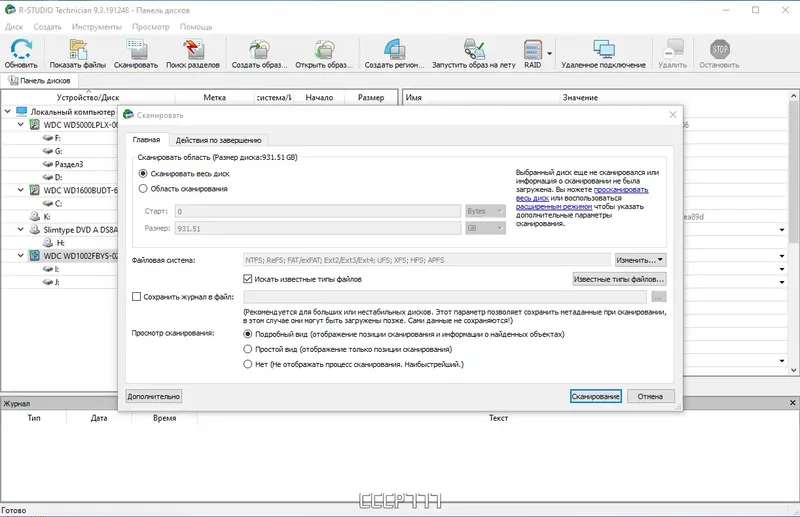This screenshot has height=517, width=800.
Task: Click the journal file browse ... button
Action: tap(659, 297)
